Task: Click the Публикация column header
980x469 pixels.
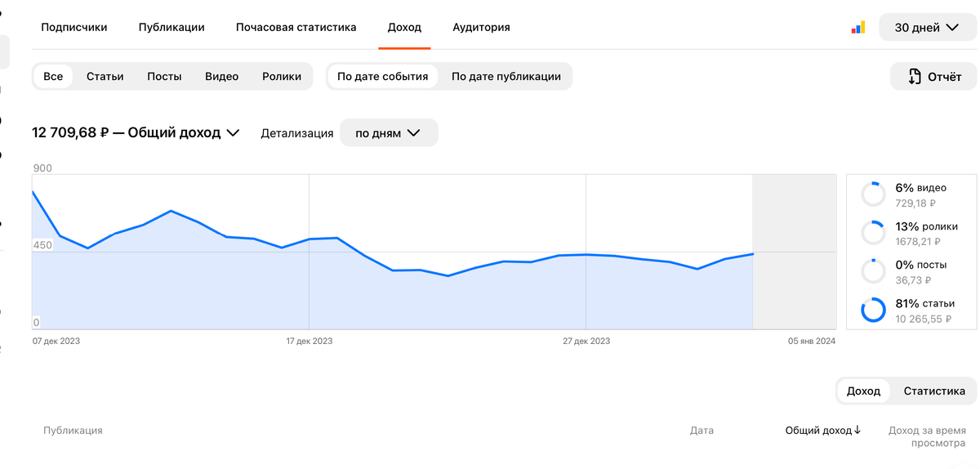Action: click(73, 430)
